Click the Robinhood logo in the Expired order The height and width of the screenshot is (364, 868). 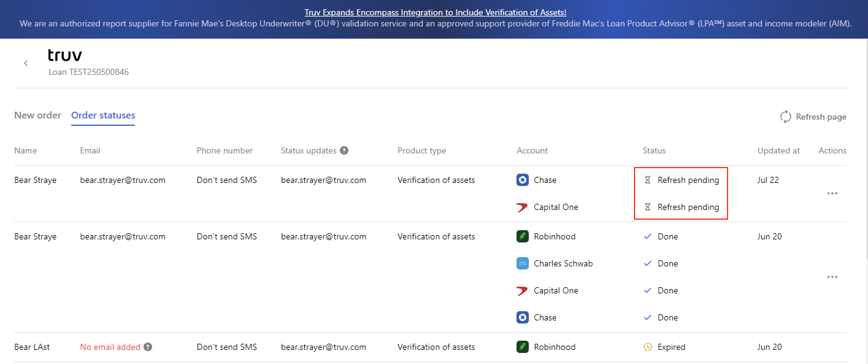(522, 347)
